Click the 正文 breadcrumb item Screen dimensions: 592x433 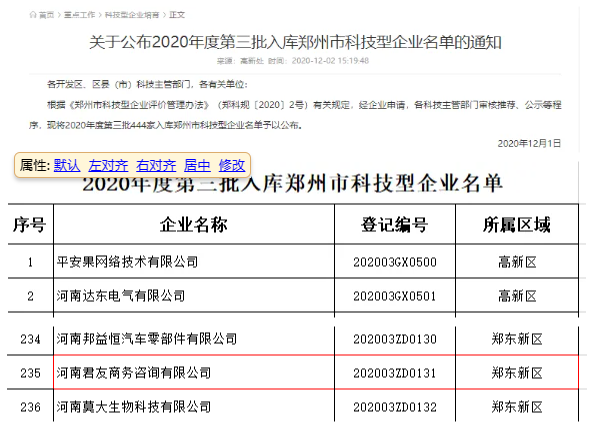pos(177,15)
